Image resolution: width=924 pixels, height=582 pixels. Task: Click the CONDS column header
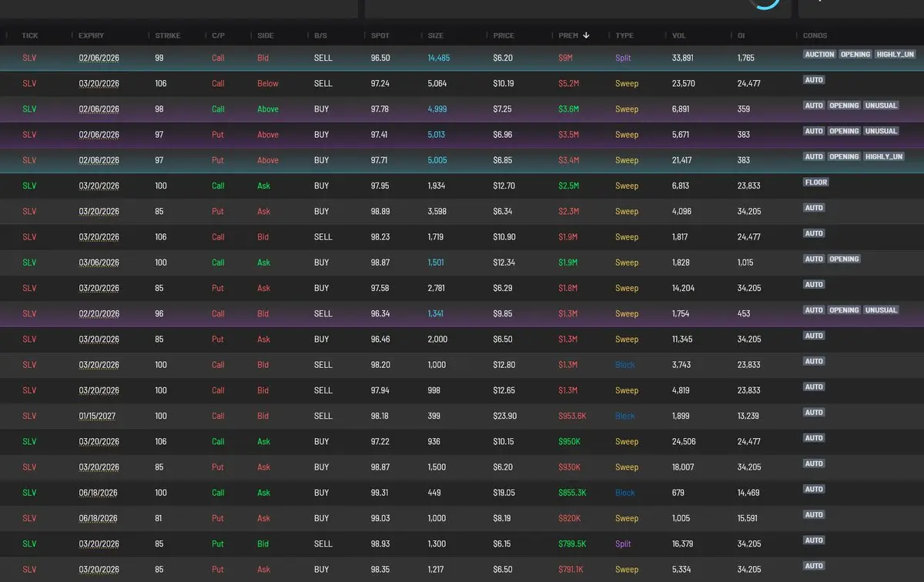point(815,35)
